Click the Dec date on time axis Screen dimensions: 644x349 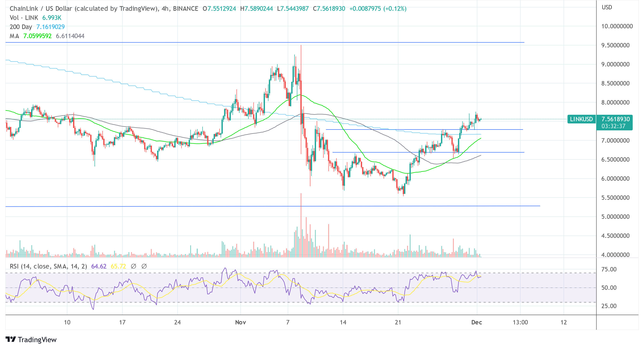476,322
